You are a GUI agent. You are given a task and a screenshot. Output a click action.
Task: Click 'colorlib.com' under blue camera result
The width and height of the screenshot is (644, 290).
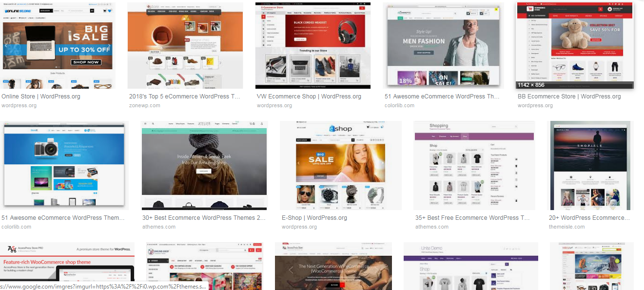point(16,227)
